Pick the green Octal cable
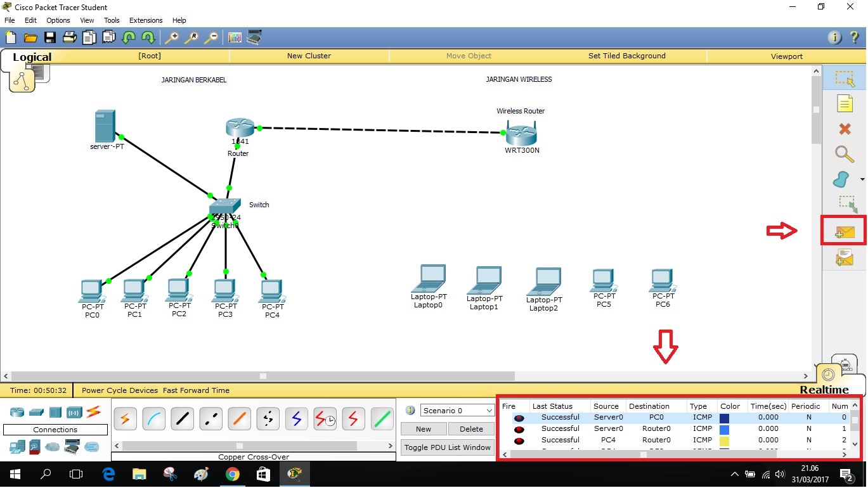 tap(382, 419)
